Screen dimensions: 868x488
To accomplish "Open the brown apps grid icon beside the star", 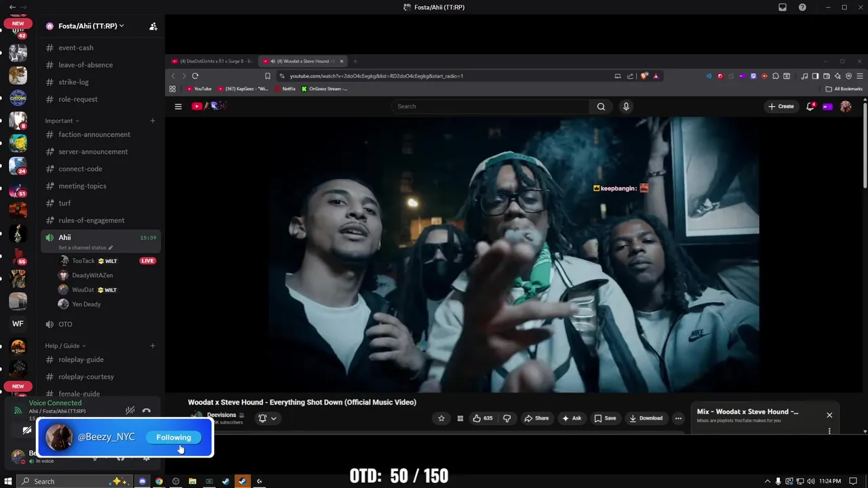I will coord(460,418).
